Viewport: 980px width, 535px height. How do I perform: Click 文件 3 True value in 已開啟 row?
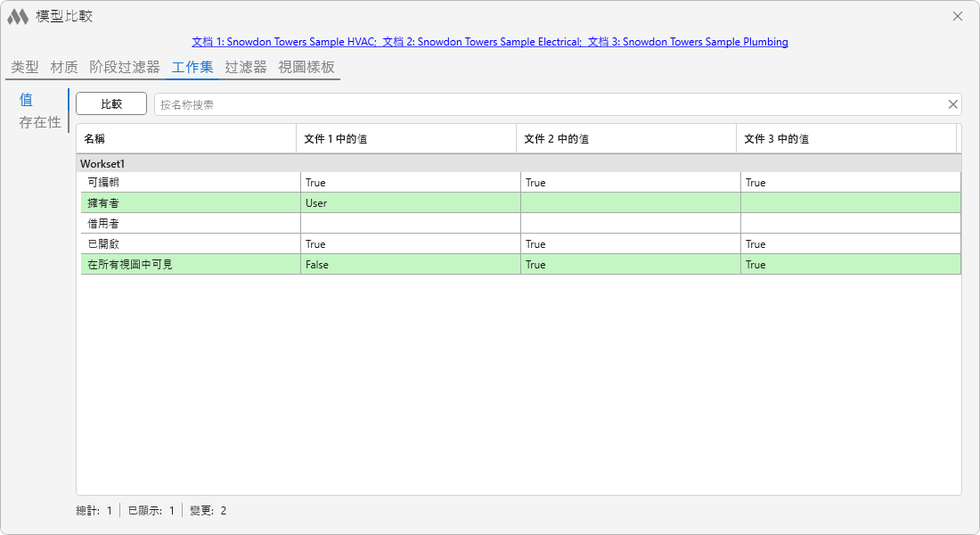point(755,244)
